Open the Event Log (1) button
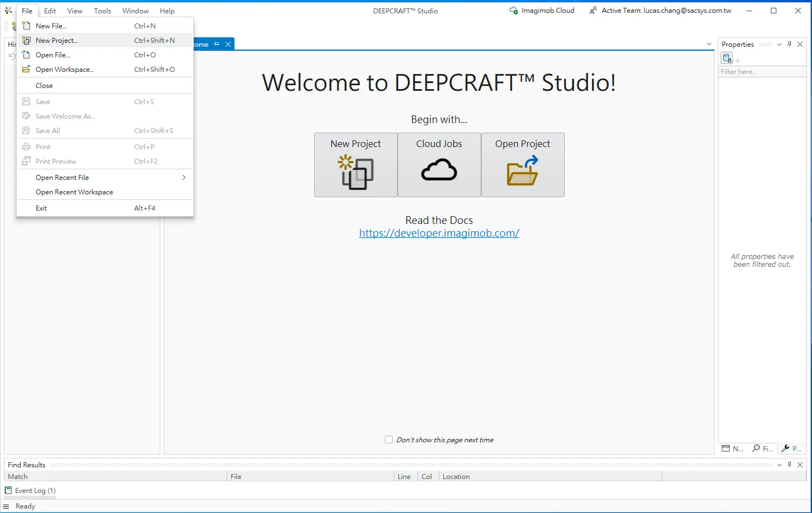 pos(31,491)
